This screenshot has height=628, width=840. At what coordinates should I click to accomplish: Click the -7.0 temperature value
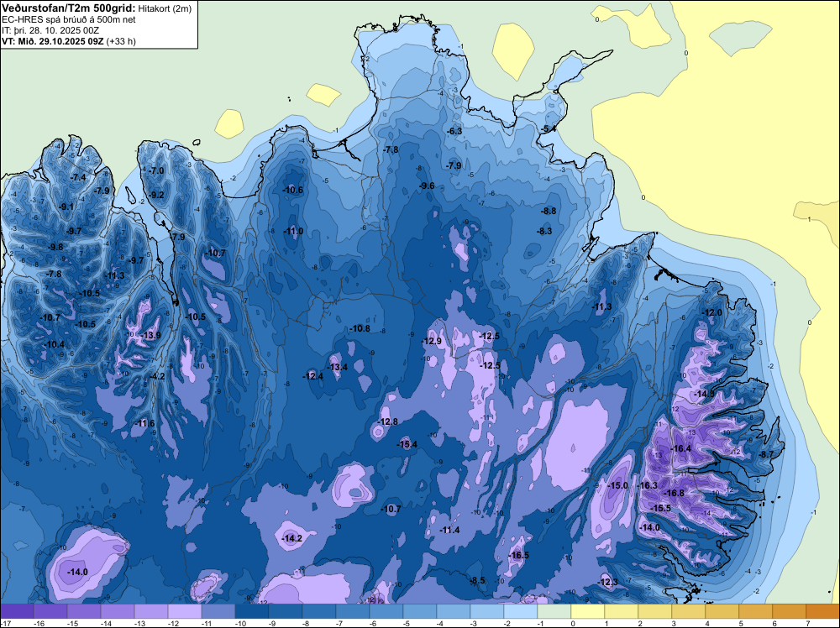tap(156, 170)
